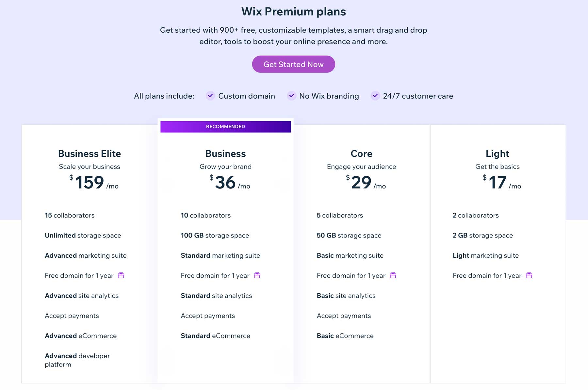The width and height of the screenshot is (588, 390).
Task: Click the purple RECOMMENDED banner above Business
Action: [x=225, y=126]
